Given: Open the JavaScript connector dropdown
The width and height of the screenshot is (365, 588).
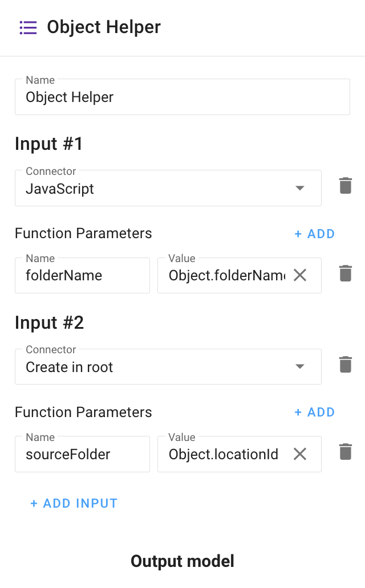Looking at the screenshot, I should pyautogui.click(x=300, y=188).
